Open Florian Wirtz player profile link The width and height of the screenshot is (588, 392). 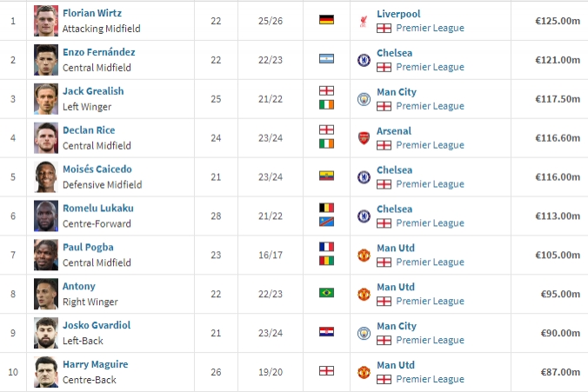coord(92,14)
